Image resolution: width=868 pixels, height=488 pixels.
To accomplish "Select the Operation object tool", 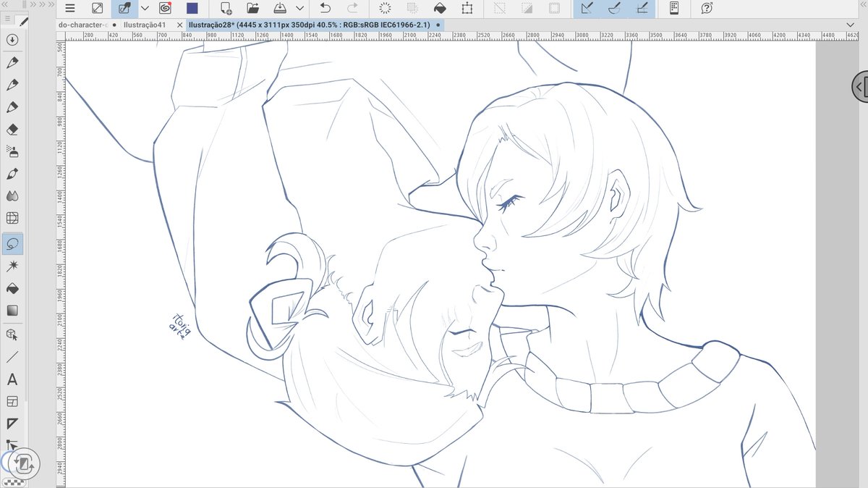I will click(x=12, y=335).
